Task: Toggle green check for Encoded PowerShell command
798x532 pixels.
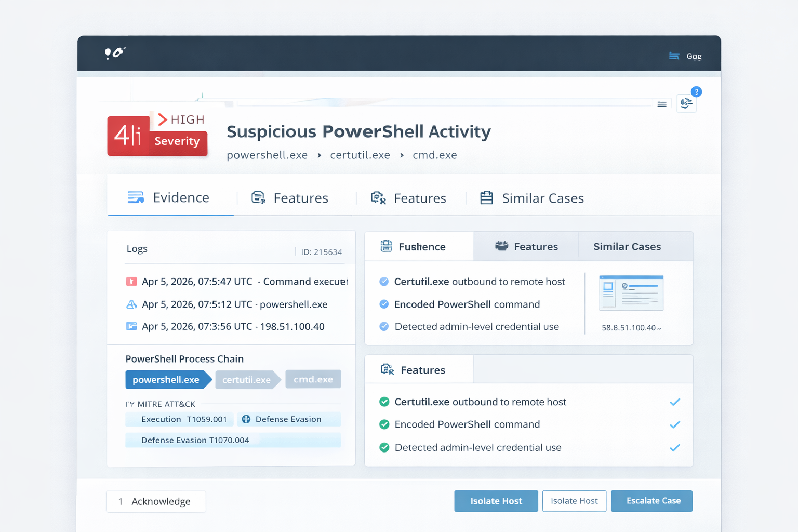Action: coord(384,424)
